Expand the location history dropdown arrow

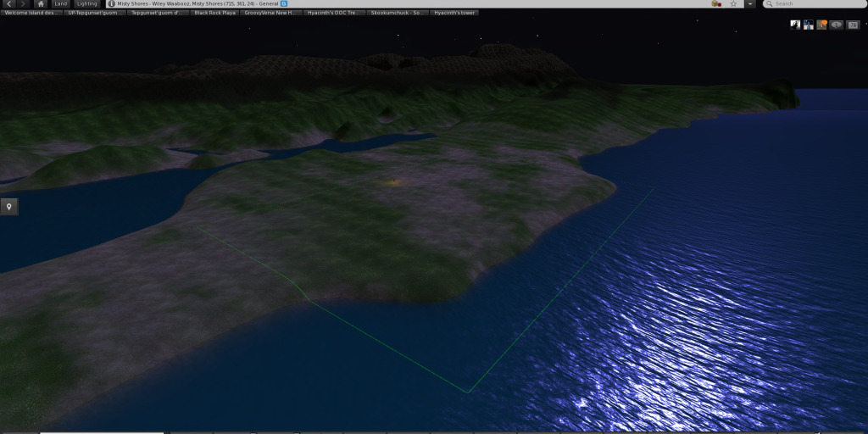click(750, 4)
